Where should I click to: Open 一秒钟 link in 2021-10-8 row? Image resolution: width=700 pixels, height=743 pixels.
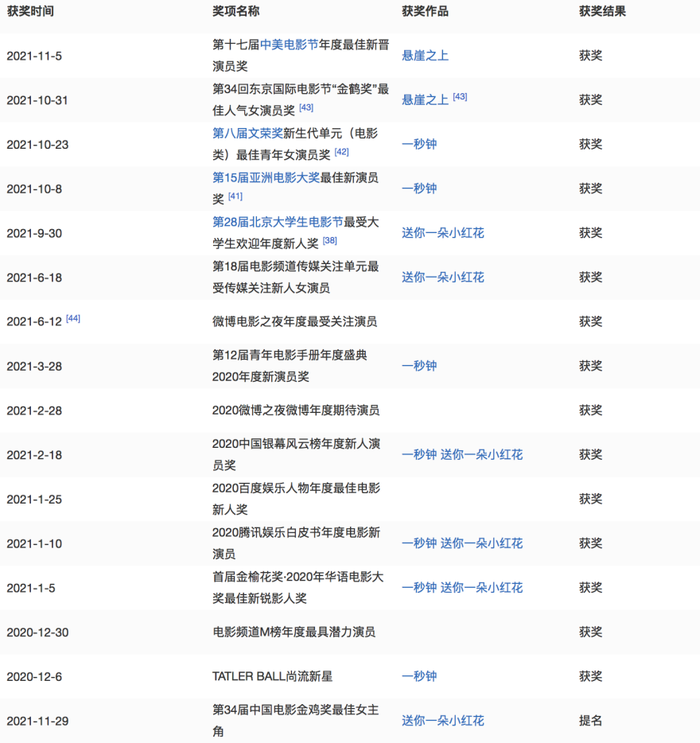[419, 189]
